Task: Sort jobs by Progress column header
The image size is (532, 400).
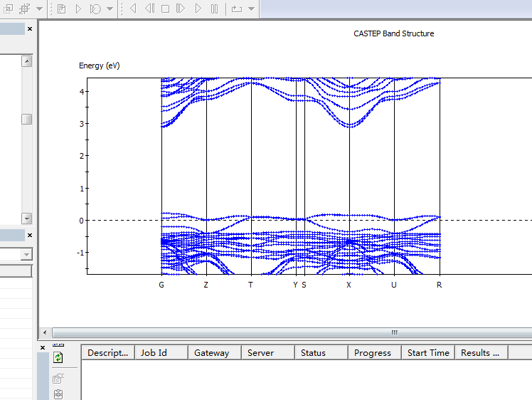Action: click(x=375, y=353)
